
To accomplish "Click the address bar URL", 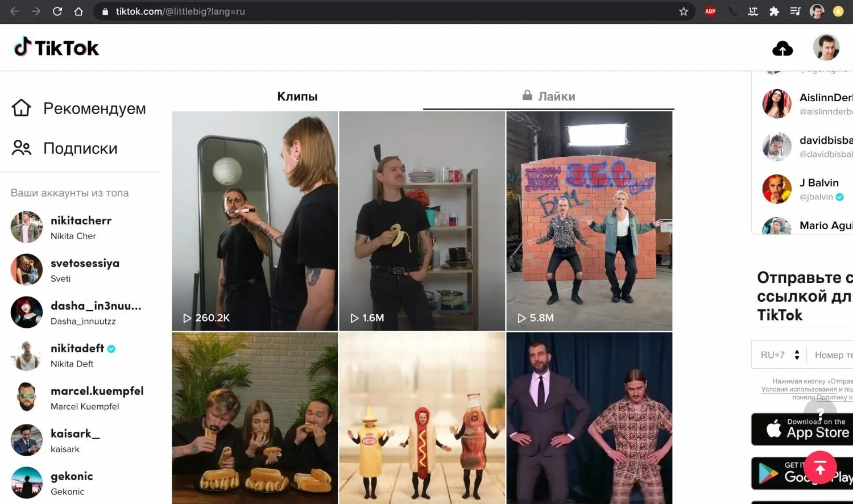I will [x=180, y=11].
